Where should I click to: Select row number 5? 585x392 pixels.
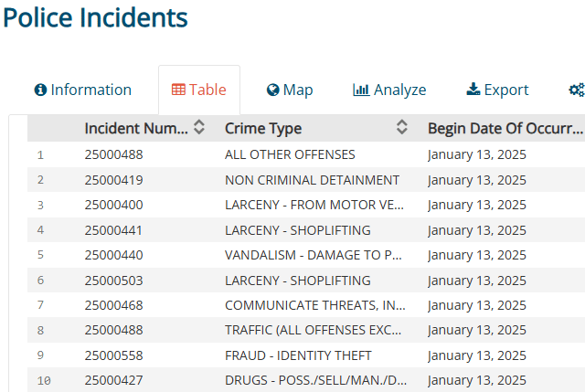(40, 255)
